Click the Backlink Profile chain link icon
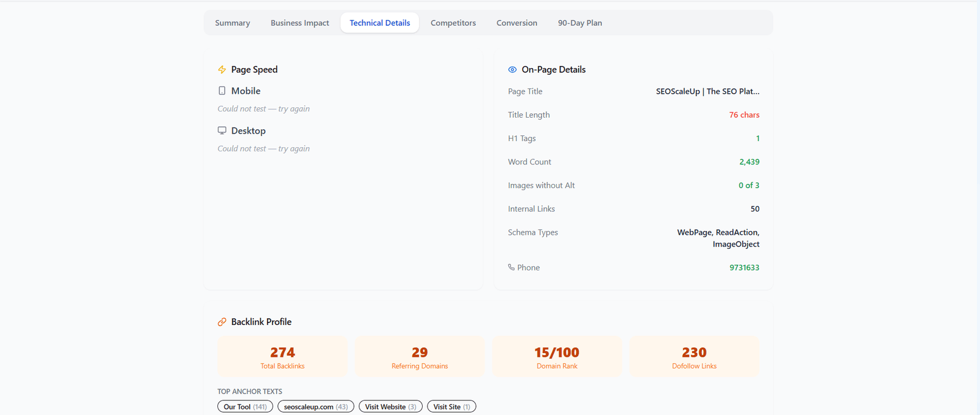Image resolution: width=980 pixels, height=415 pixels. pos(222,322)
